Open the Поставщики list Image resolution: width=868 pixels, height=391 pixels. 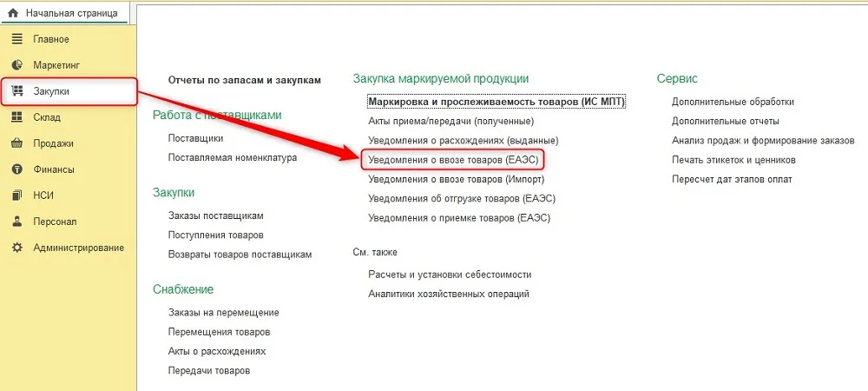coord(196,138)
